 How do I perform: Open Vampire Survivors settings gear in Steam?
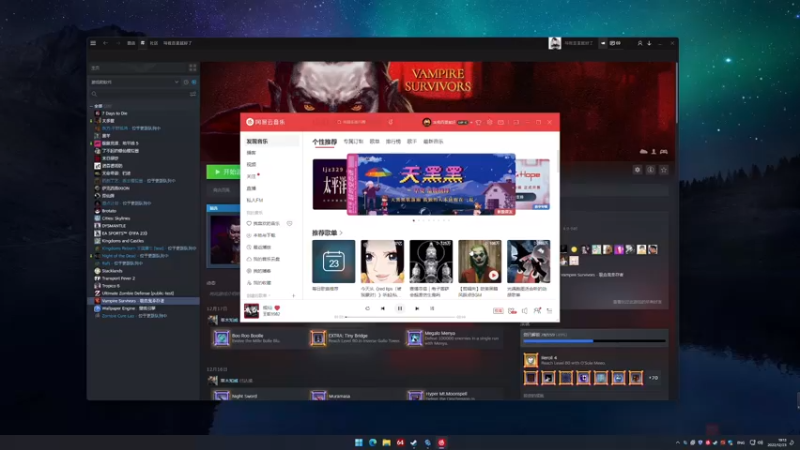pos(637,170)
